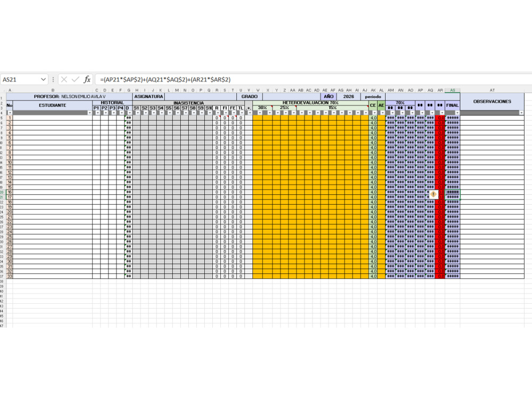The width and height of the screenshot is (532, 399).
Task: Select the 30% weight header cell
Action: [262, 107]
